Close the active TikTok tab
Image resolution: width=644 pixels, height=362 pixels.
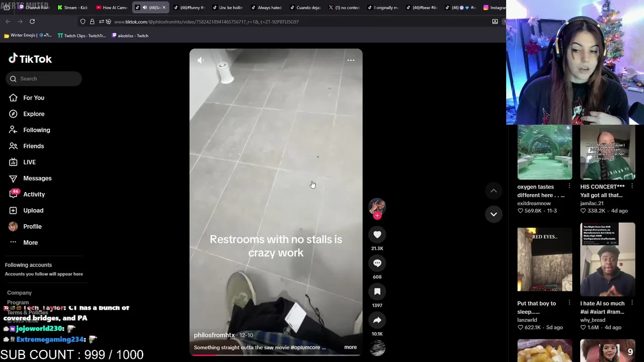pos(164,8)
